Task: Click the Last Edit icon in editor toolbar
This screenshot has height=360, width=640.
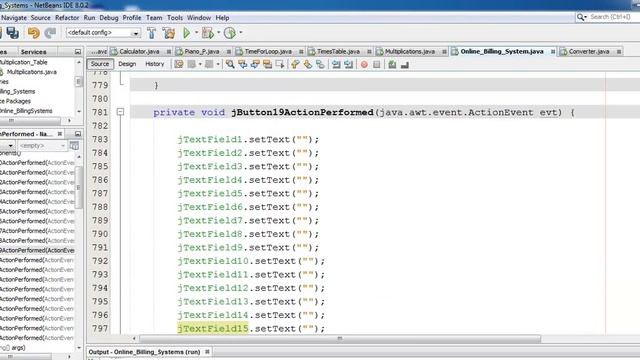Action: 179,64
